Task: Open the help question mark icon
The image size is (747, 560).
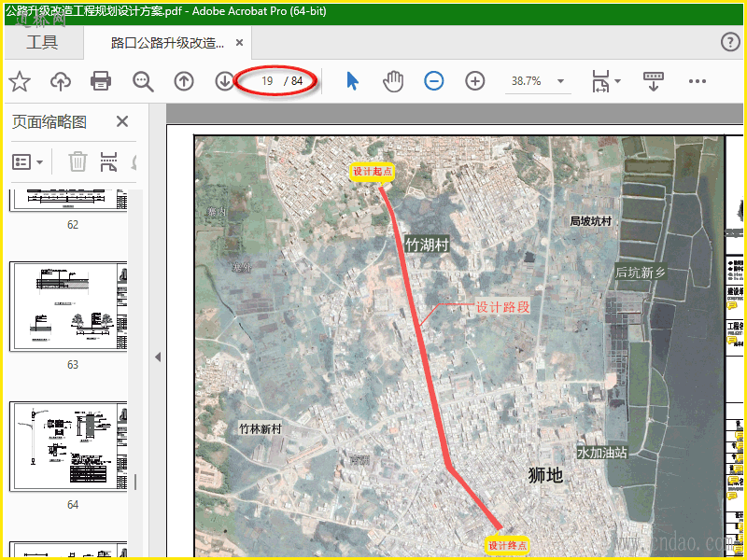Action: (730, 42)
